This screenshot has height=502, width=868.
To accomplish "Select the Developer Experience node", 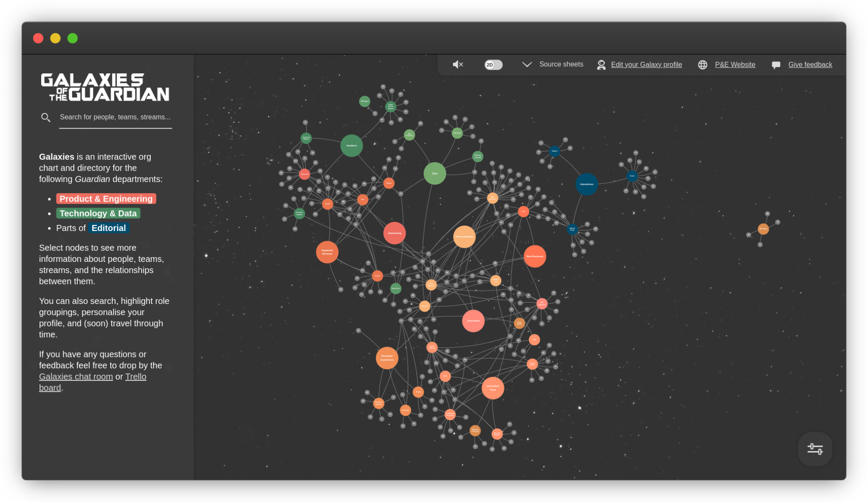I will coord(386,358).
